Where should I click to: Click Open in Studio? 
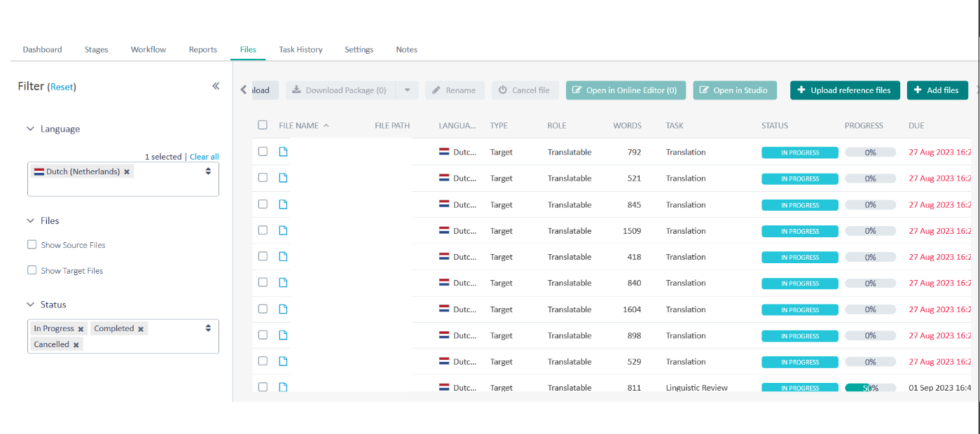click(x=735, y=90)
